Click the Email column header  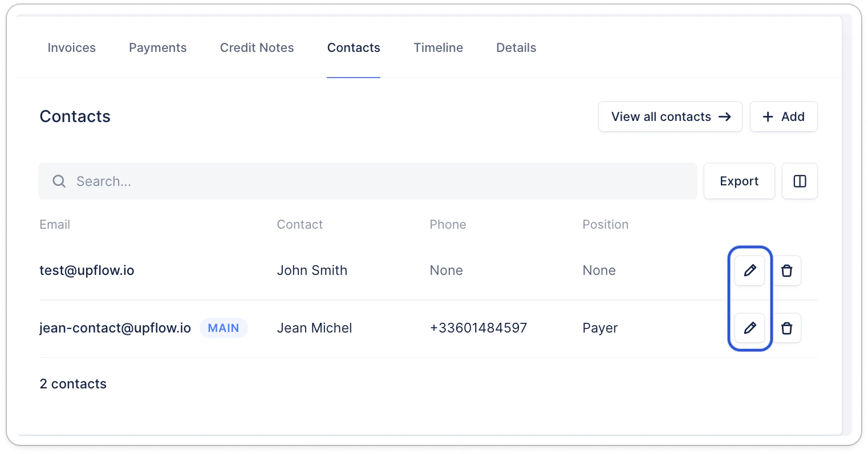(x=55, y=225)
